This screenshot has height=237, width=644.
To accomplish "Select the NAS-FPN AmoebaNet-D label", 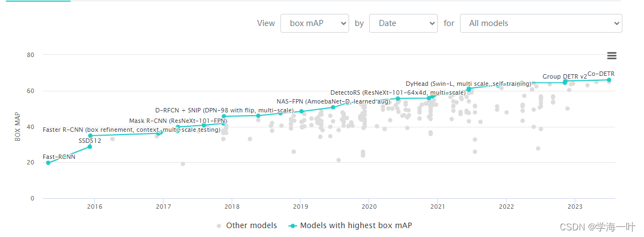I will (334, 101).
